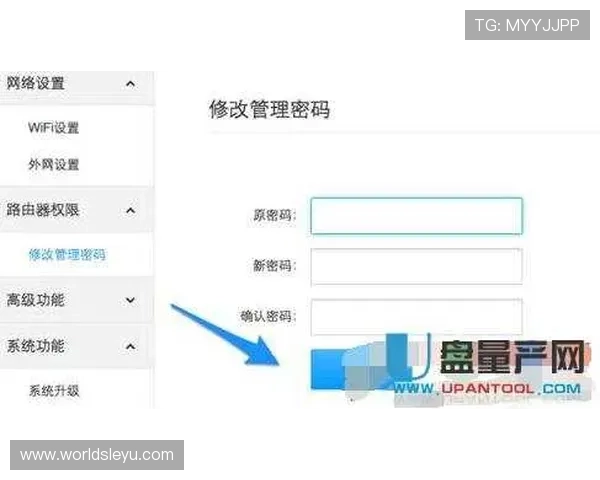This screenshot has height=480, width=600.
Task: Focus the 新密码 input field
Action: 416,266
